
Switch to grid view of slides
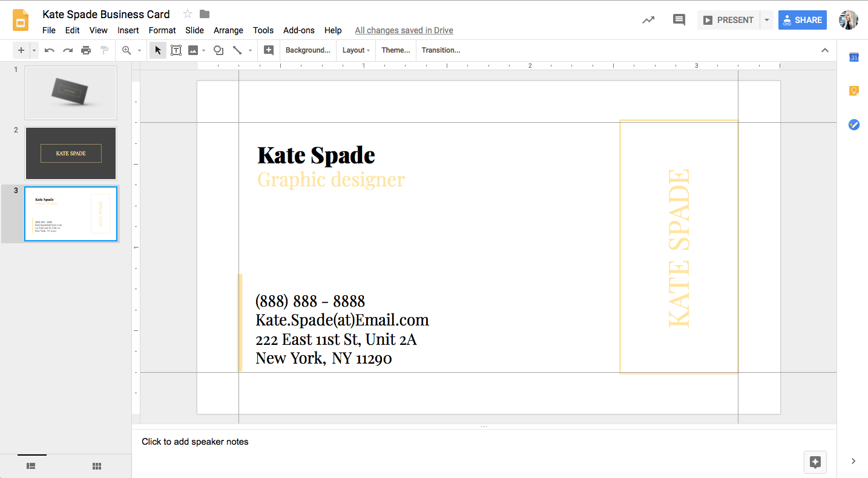pyautogui.click(x=96, y=466)
